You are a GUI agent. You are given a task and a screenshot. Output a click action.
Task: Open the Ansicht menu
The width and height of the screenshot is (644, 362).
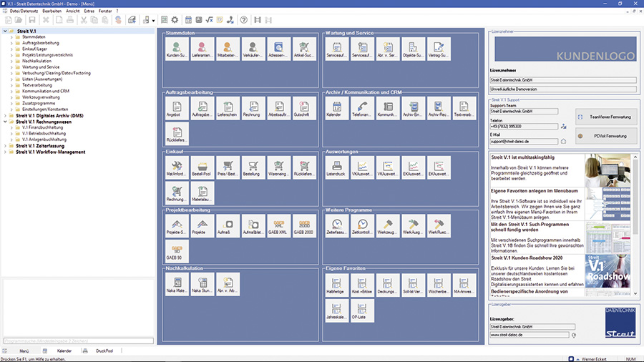[73, 11]
